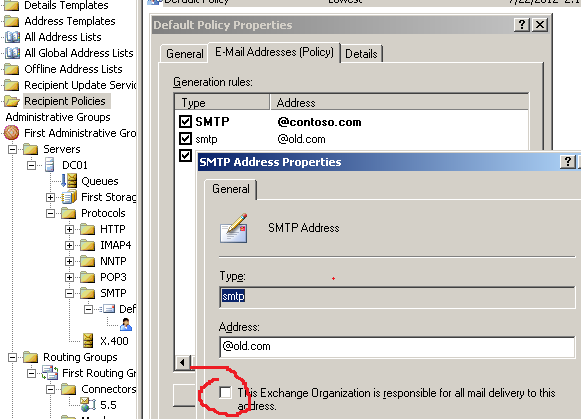This screenshot has height=419, width=581.
Task: Click the Routing Groups folder icon
Action: click(x=30, y=357)
